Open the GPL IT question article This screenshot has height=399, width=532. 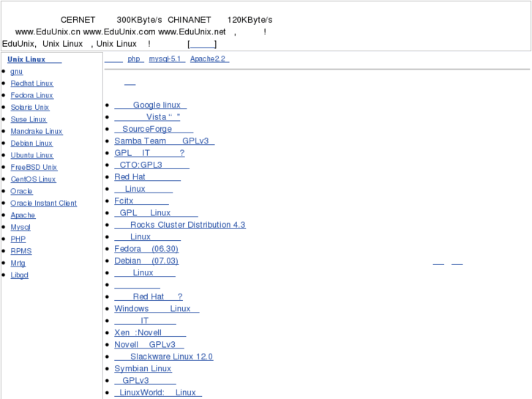click(x=149, y=153)
